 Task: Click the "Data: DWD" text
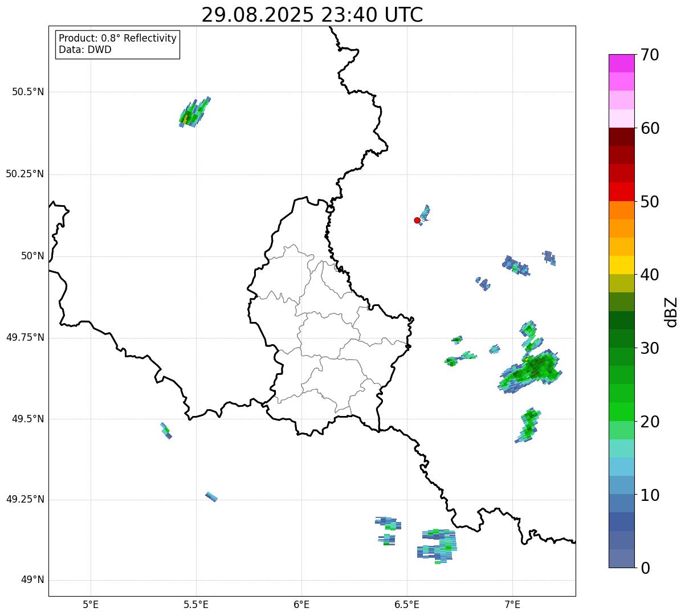tap(85, 50)
